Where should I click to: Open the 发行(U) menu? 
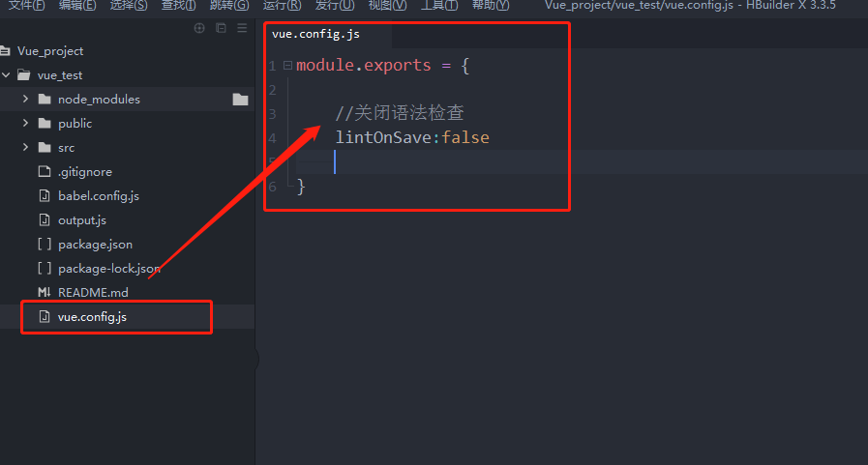point(335,6)
